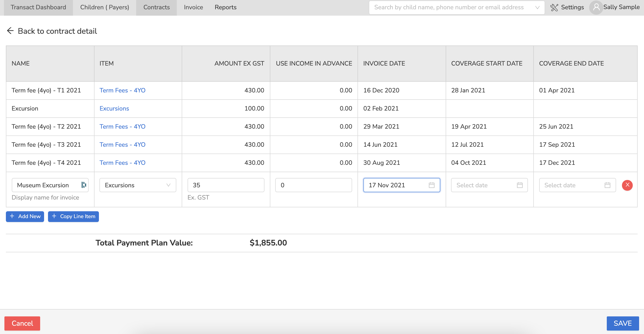Viewport: 644px width, 334px height.
Task: Click Copy Line Item button
Action: pos(73,216)
